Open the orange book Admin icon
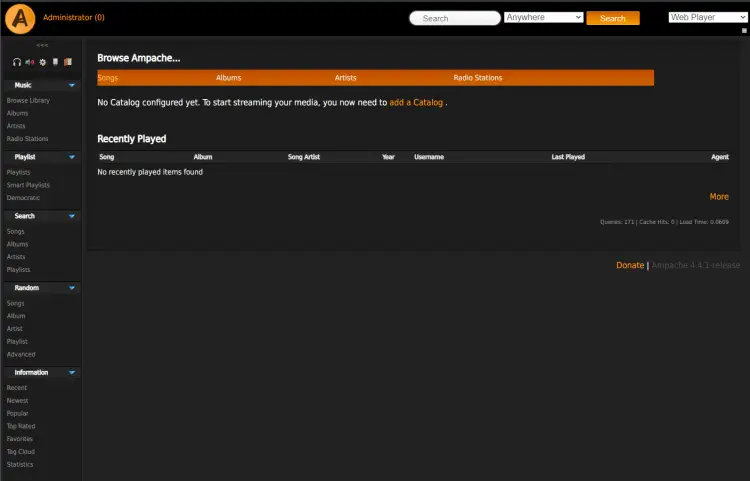Screen dimensions: 750x481 coord(68,62)
